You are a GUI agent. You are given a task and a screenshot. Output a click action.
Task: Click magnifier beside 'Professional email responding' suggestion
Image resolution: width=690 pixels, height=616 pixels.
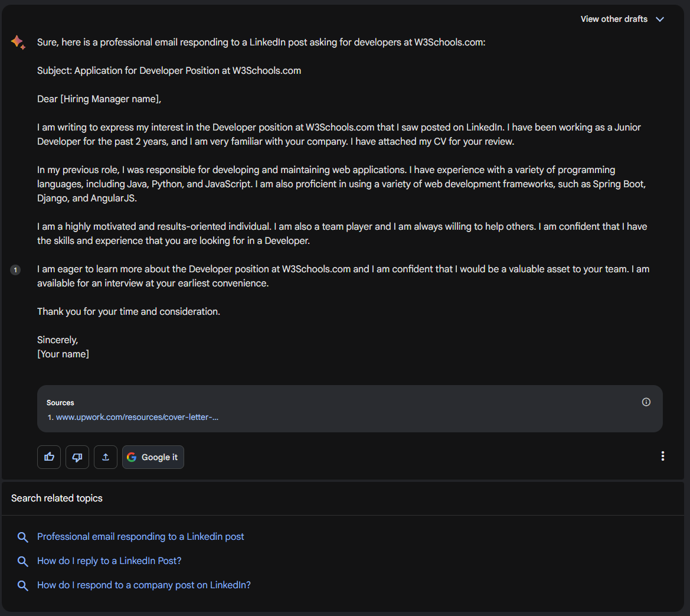(x=23, y=537)
